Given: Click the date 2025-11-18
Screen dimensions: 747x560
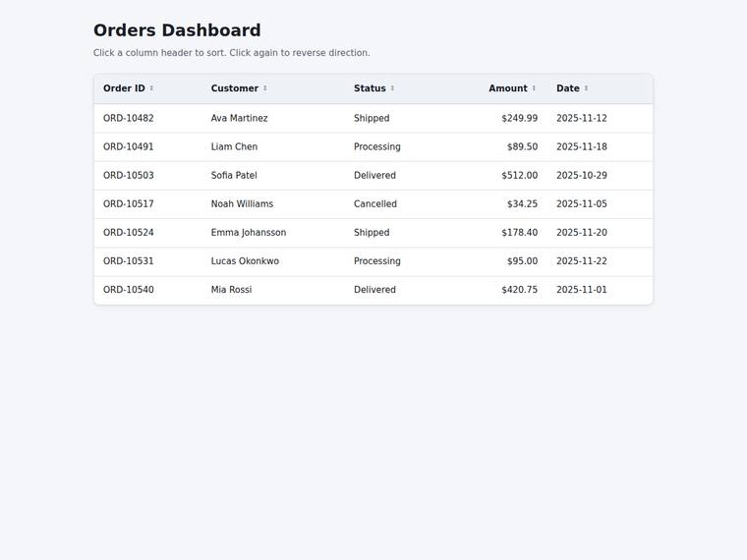Looking at the screenshot, I should 582,146.
